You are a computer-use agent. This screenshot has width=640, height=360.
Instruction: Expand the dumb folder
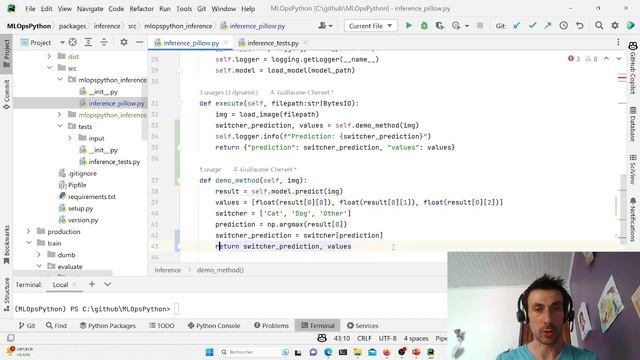tap(39, 255)
